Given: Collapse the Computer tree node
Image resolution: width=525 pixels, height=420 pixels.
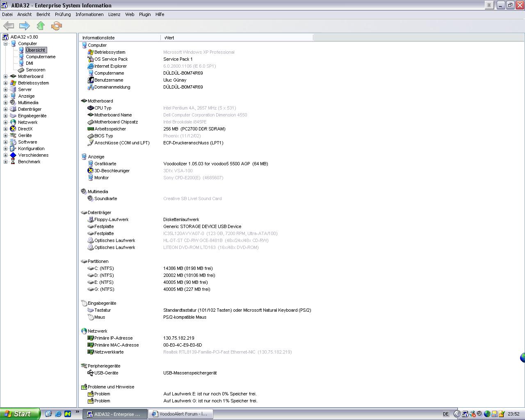Looking at the screenshot, I should point(6,43).
